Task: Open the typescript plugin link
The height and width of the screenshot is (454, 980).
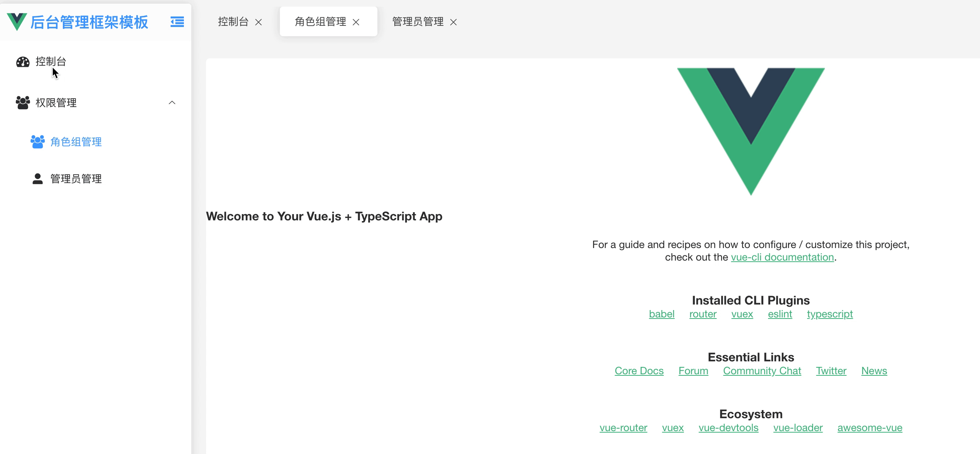Action: coord(829,314)
